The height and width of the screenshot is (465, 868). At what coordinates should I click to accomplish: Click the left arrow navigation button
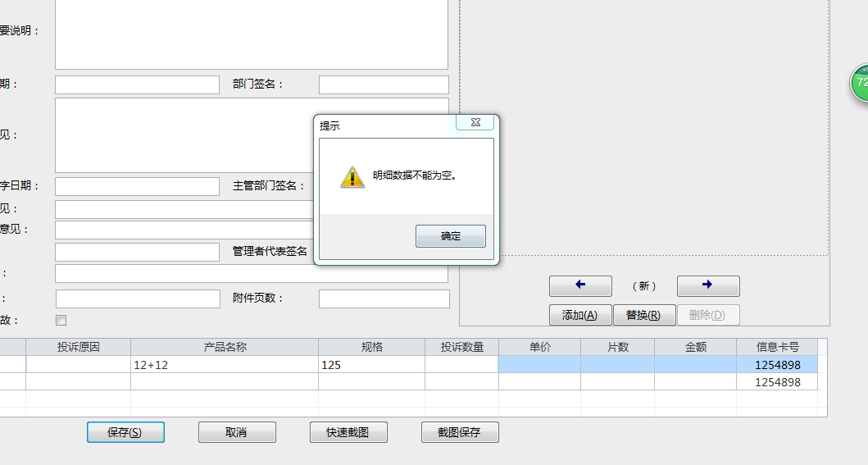[x=580, y=285]
